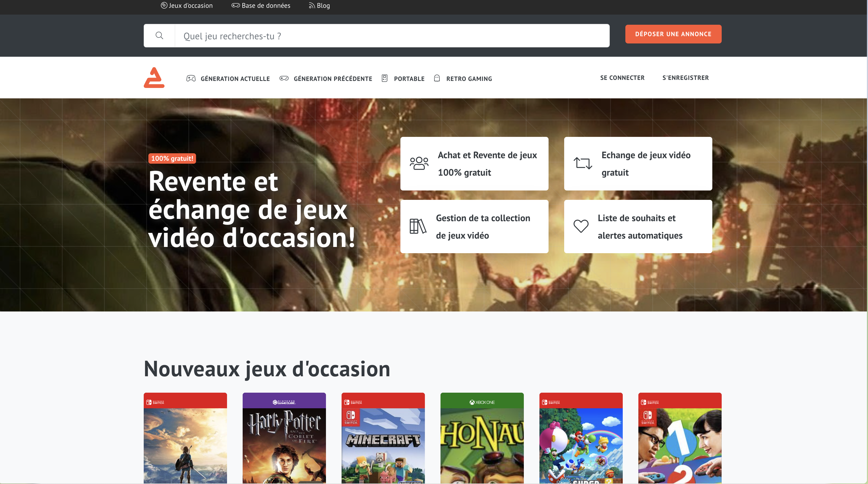This screenshot has width=868, height=484.
Task: Click the GameCube logo on Harry Potter card
Action: pos(284,402)
